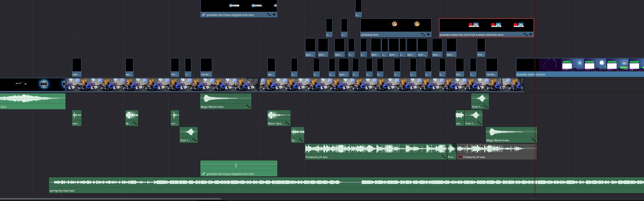Select the spring my step.mp3 music clip
644x201 pixels.
pyautogui.click(x=346, y=185)
